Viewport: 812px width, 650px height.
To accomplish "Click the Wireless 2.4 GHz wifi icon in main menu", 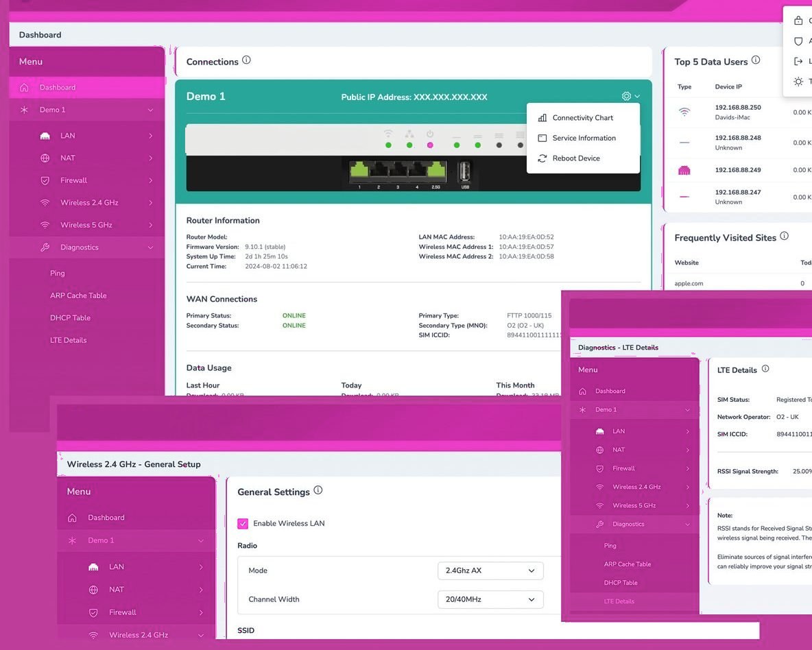I will click(45, 202).
